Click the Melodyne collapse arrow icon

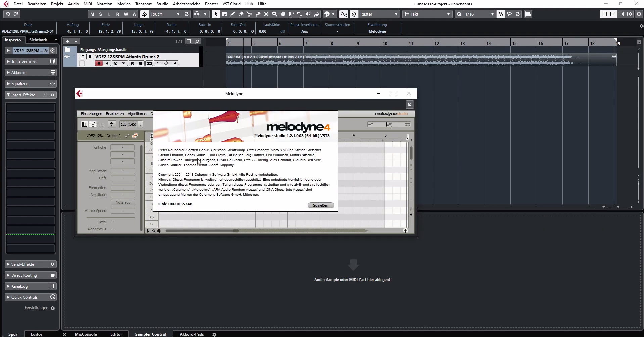coord(410,105)
